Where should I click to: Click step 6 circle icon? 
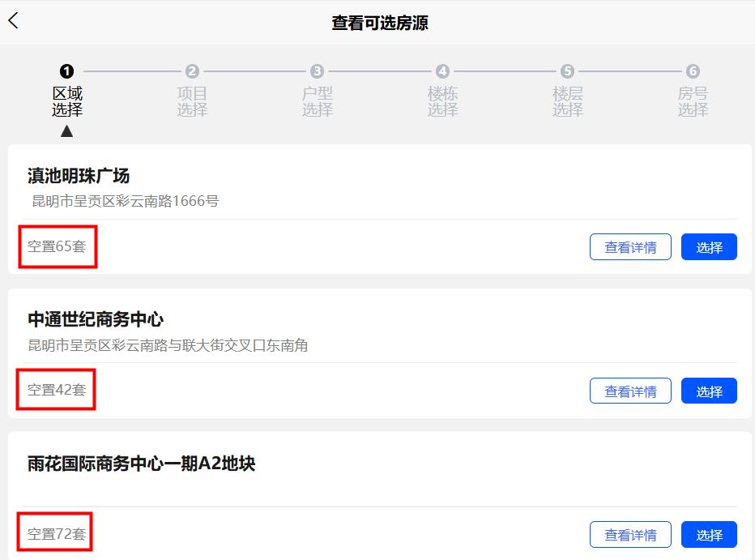click(x=693, y=71)
